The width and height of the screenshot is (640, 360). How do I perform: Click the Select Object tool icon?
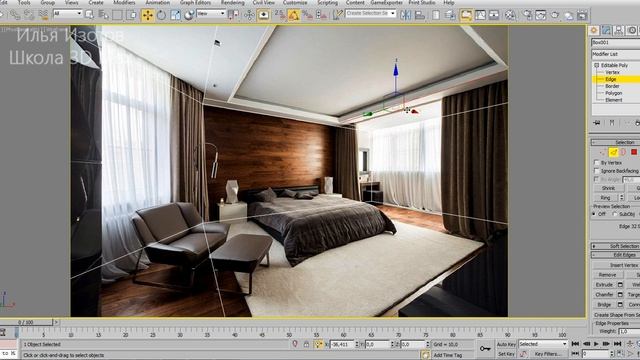click(89, 15)
